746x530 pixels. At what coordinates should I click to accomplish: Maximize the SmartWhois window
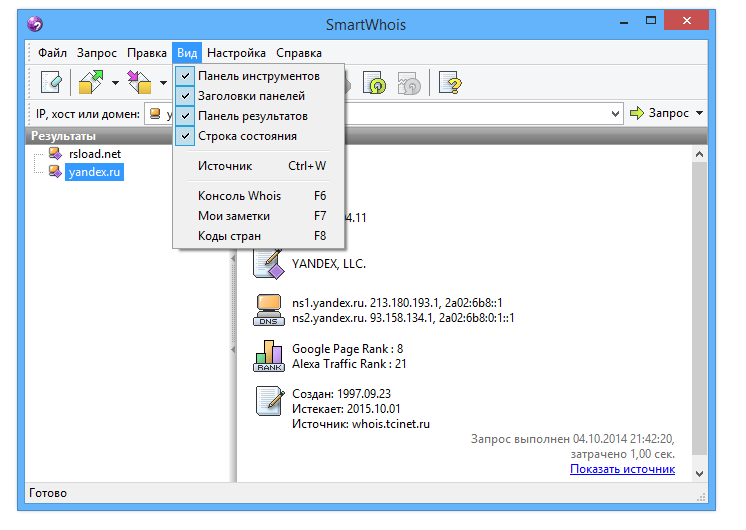click(x=651, y=20)
